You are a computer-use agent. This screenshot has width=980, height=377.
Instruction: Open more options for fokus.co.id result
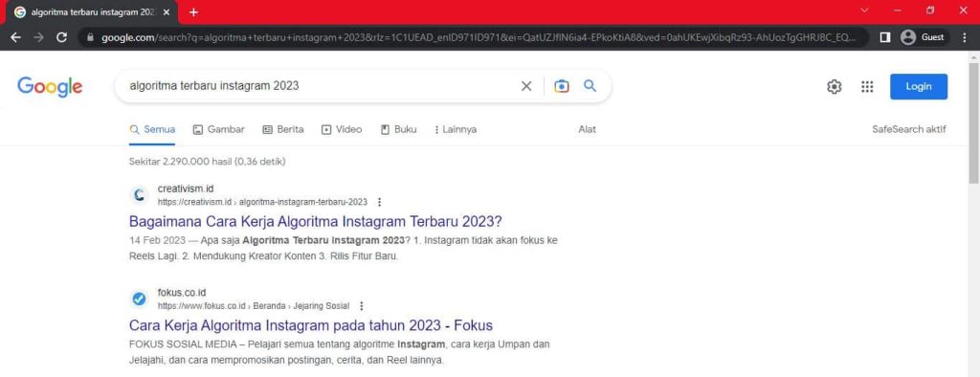[x=361, y=306]
